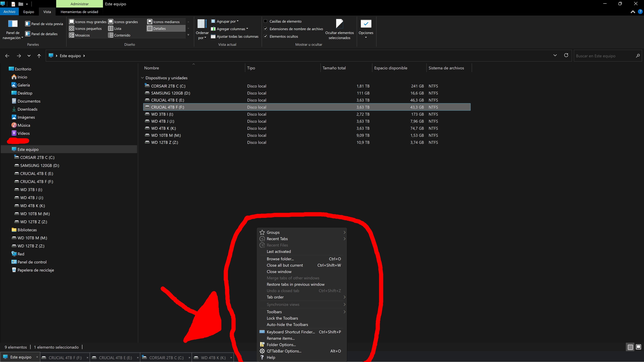Image resolution: width=644 pixels, height=362 pixels.
Task: Select WD 10TB M (M:) in the file list
Action: [x=307, y=135]
